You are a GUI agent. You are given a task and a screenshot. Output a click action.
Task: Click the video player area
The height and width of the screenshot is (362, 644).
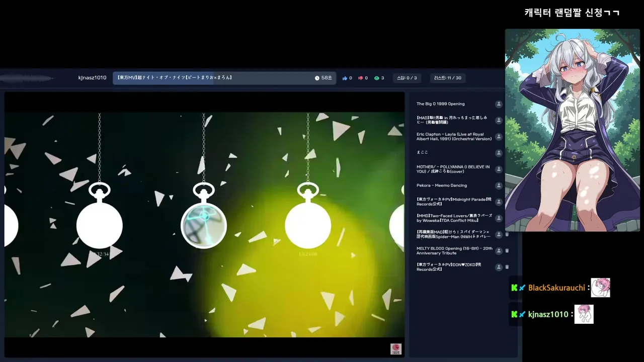point(205,224)
